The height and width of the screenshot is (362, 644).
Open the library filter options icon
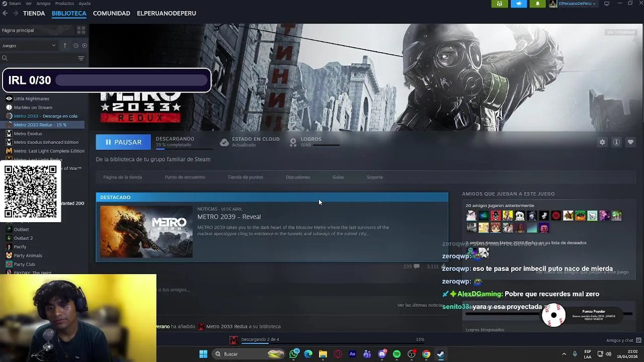pos(81,58)
